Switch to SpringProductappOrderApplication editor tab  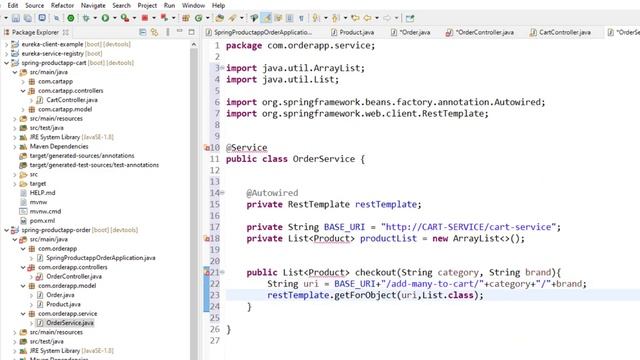259,32
